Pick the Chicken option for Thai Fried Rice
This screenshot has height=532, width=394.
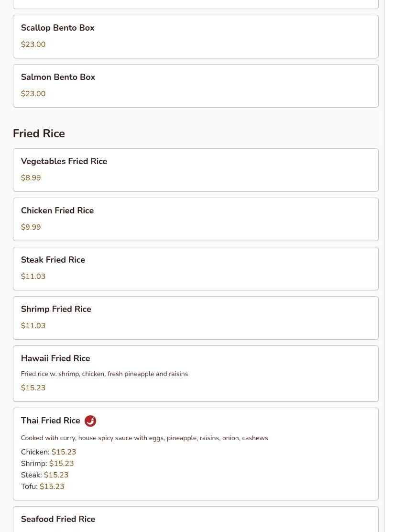click(x=48, y=452)
